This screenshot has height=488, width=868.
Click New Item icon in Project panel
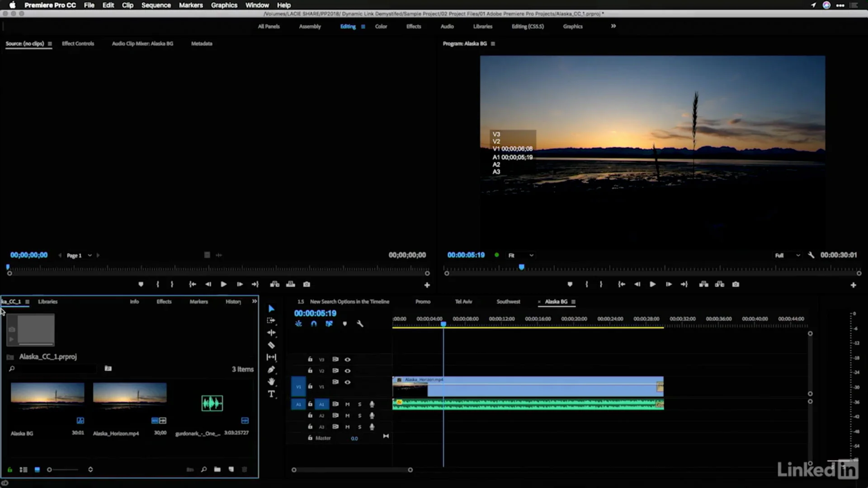231,469
